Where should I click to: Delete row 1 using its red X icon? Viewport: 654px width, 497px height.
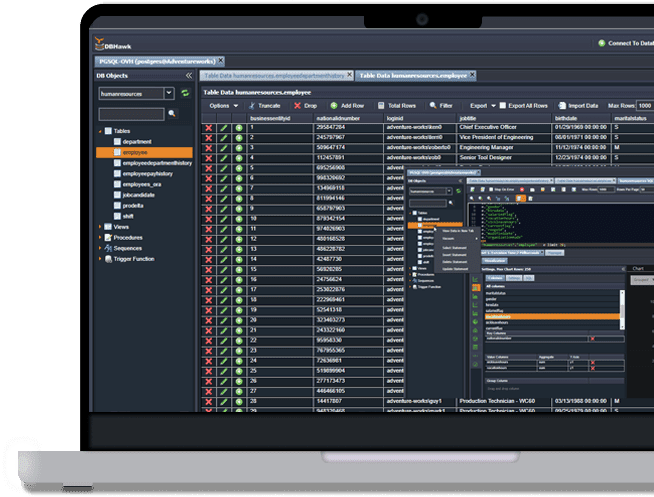pyautogui.click(x=209, y=128)
